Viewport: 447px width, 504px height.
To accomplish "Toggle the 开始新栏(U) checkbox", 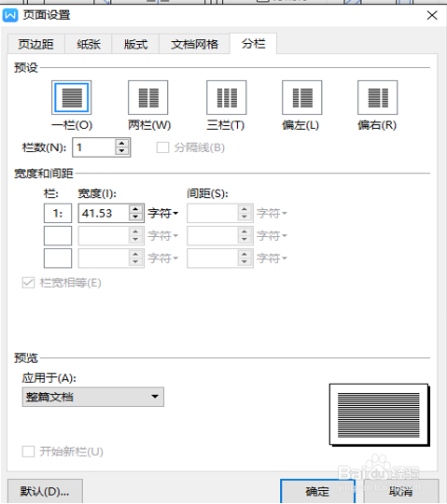I will (x=28, y=452).
